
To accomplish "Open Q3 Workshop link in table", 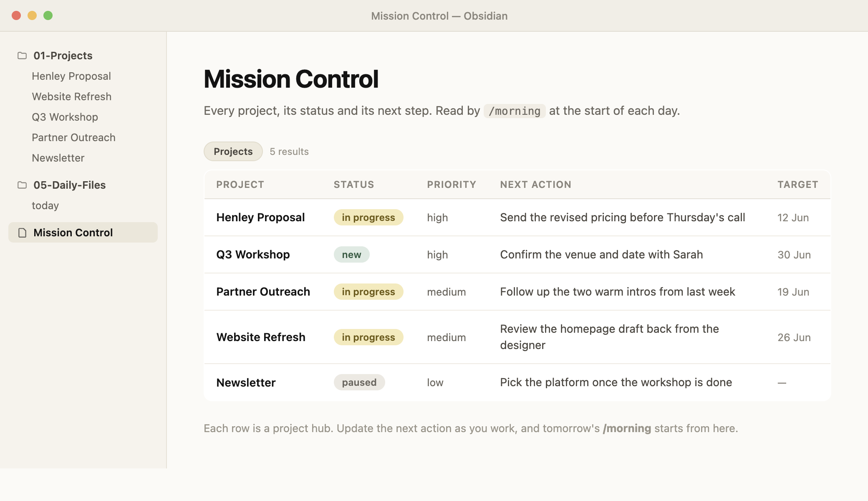I will 253,254.
